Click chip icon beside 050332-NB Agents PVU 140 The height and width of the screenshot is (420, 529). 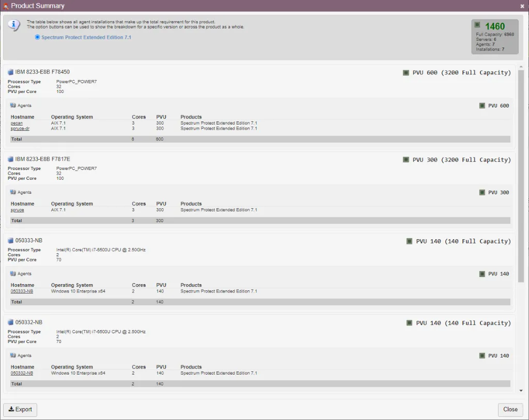click(x=482, y=355)
